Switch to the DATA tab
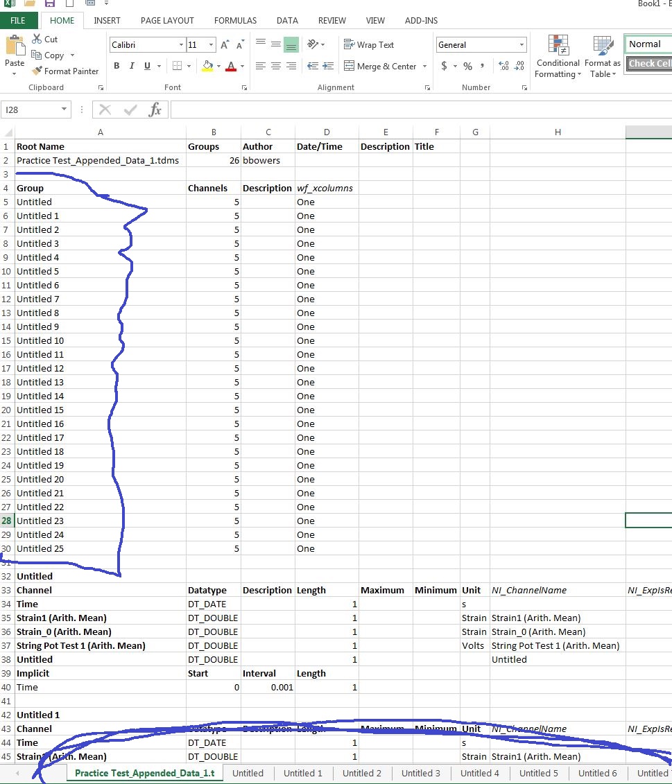Viewport: 672px width, 784px height. [287, 21]
